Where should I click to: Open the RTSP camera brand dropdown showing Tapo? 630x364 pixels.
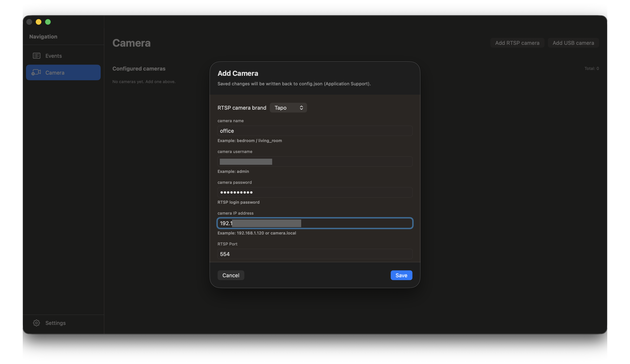288,108
